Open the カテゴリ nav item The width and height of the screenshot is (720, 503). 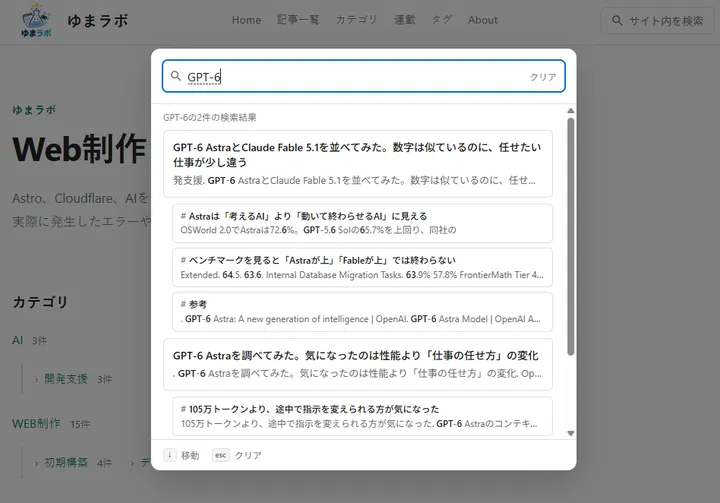(356, 20)
